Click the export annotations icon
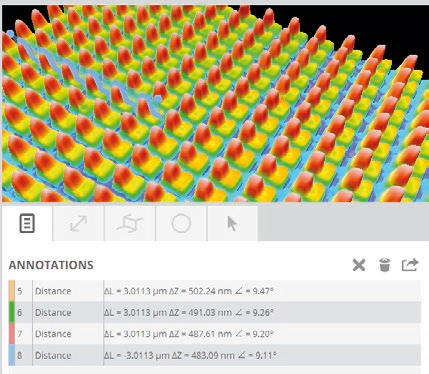Viewport: 429px width, 374px height. (x=410, y=265)
